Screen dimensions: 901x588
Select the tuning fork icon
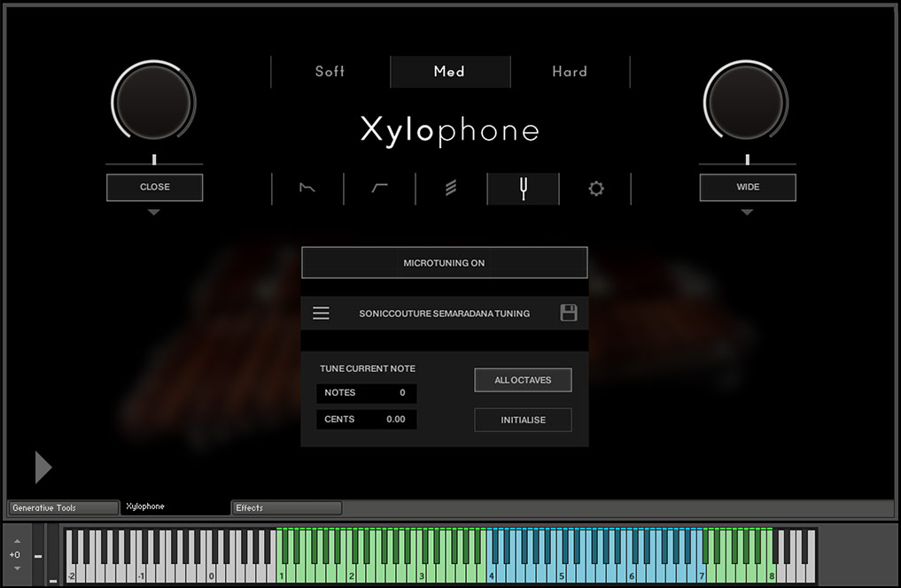[523, 188]
